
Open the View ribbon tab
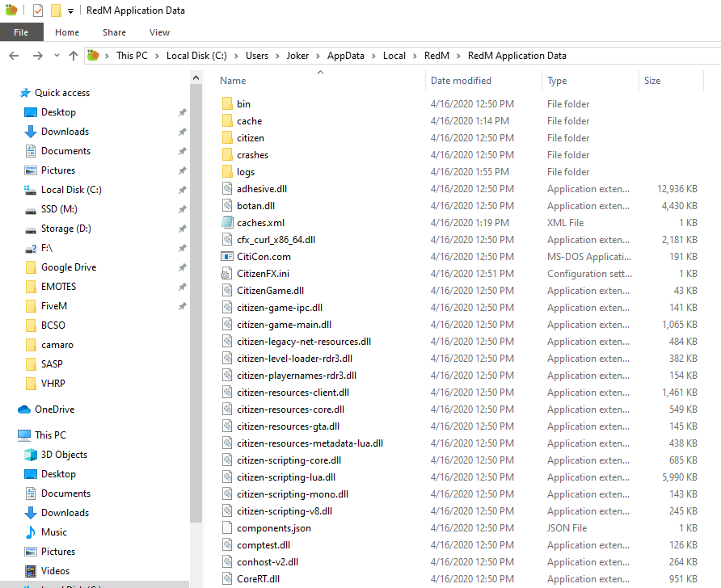click(x=159, y=32)
